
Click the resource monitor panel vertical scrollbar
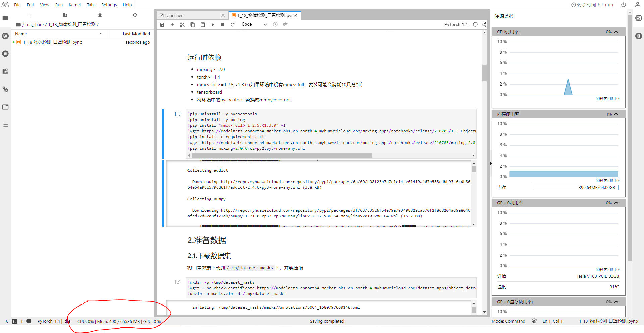(x=630, y=137)
